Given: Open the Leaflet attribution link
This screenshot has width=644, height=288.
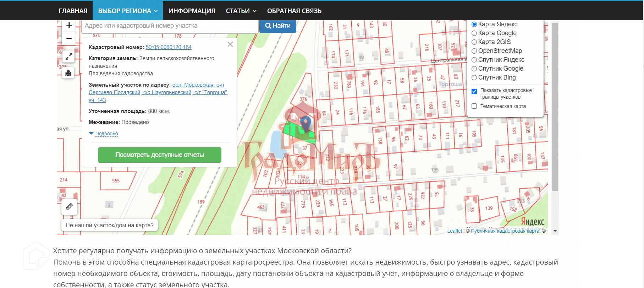Looking at the screenshot, I should coord(455,231).
